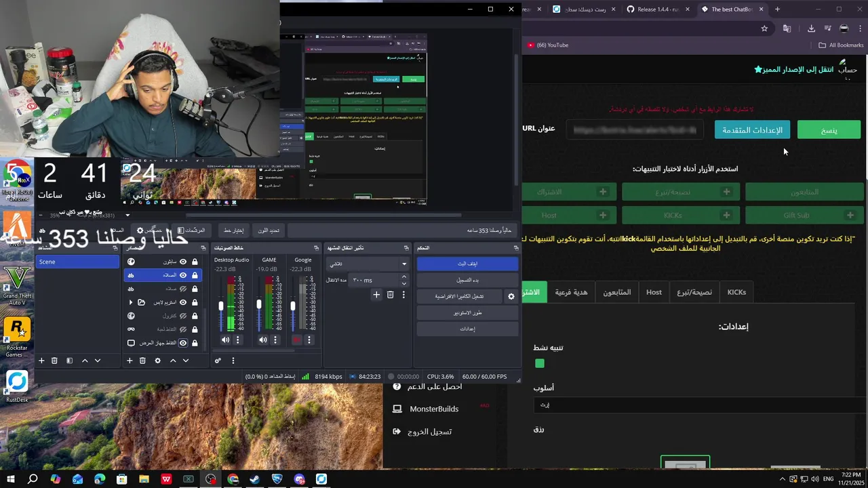
Task: Move selected source up in Sources panel
Action: 173,361
